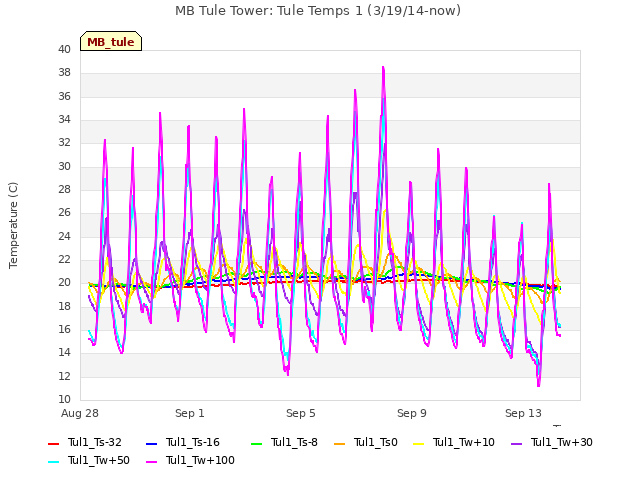
Task: Select the Tul1_Ts0 legend label
Action: tap(376, 442)
